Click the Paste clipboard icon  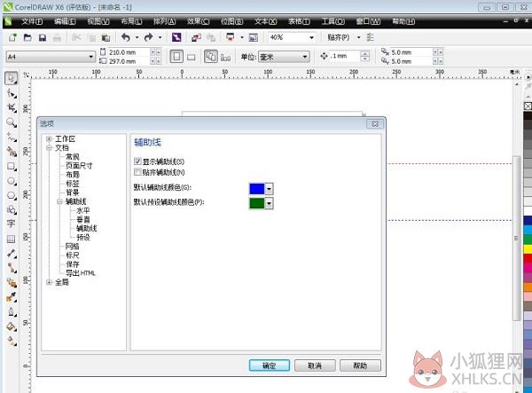tap(106, 37)
